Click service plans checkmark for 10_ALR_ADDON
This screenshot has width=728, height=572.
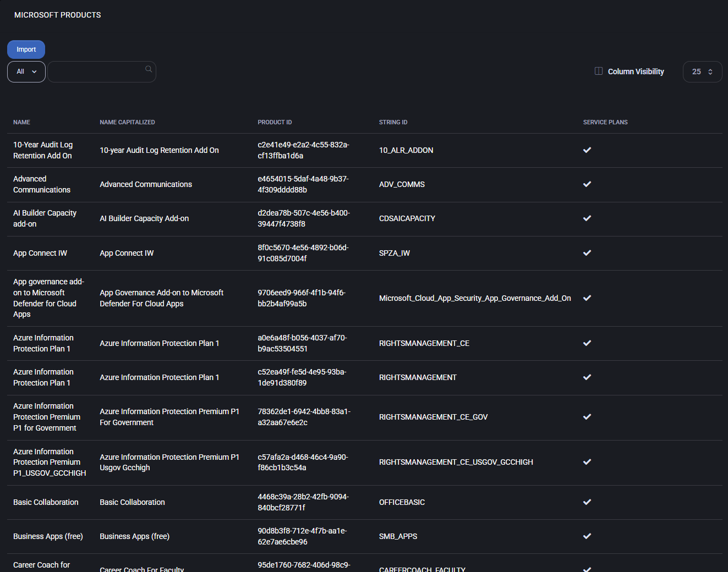click(x=587, y=150)
